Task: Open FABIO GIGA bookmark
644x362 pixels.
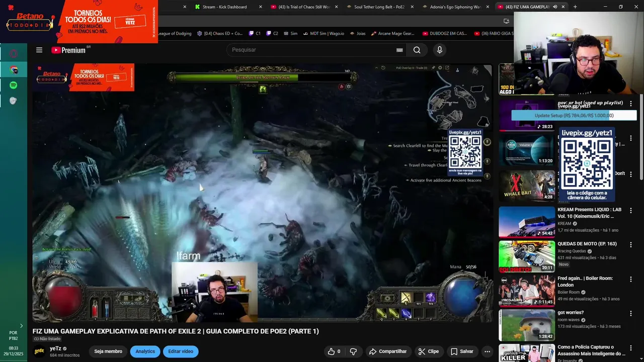Action: (x=494, y=34)
